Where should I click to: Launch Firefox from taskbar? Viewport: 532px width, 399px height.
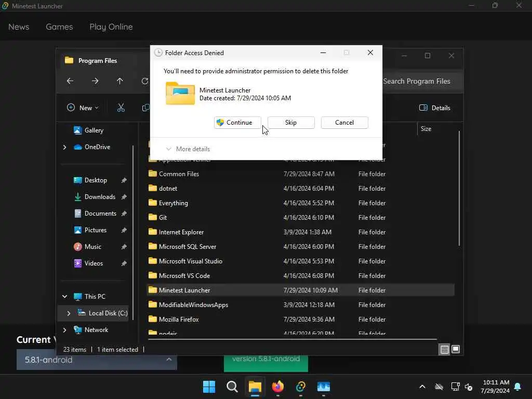(278, 387)
